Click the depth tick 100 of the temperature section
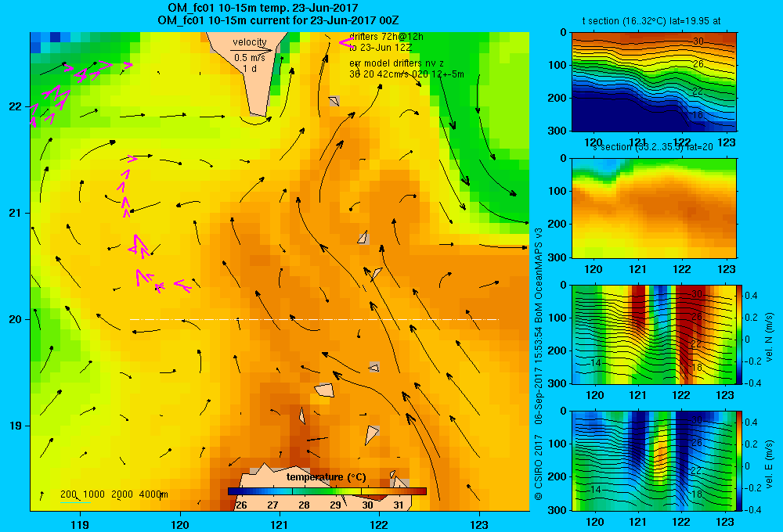 pyautogui.click(x=558, y=65)
